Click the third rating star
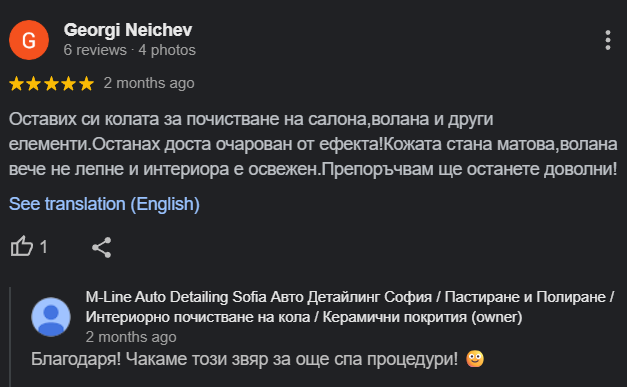Image resolution: width=627 pixels, height=387 pixels. click(x=51, y=84)
